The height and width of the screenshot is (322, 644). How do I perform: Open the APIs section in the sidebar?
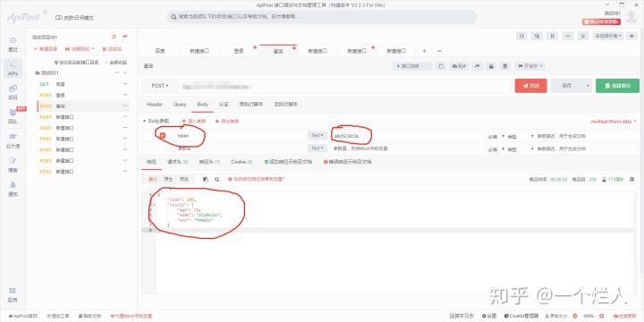coord(13,69)
